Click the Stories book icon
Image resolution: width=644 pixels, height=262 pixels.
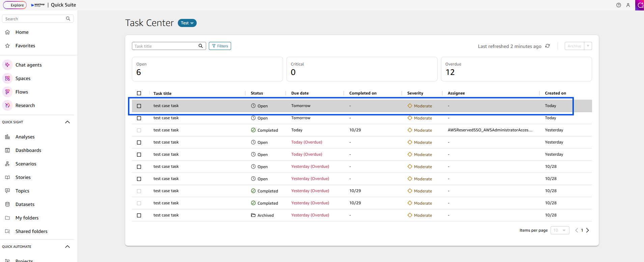pos(7,177)
